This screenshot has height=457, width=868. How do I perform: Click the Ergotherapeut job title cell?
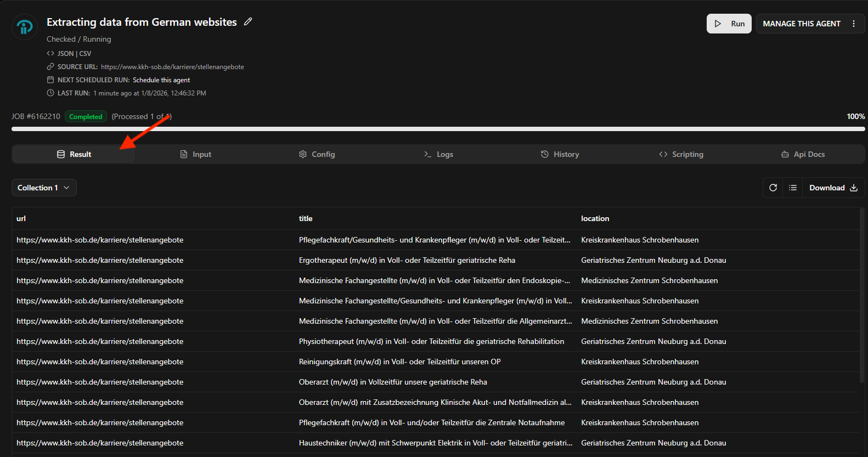point(407,260)
